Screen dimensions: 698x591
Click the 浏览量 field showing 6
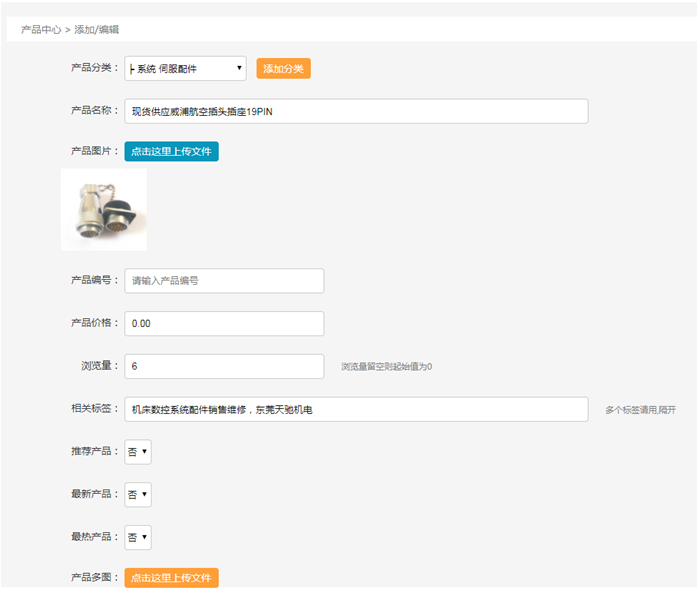point(224,366)
